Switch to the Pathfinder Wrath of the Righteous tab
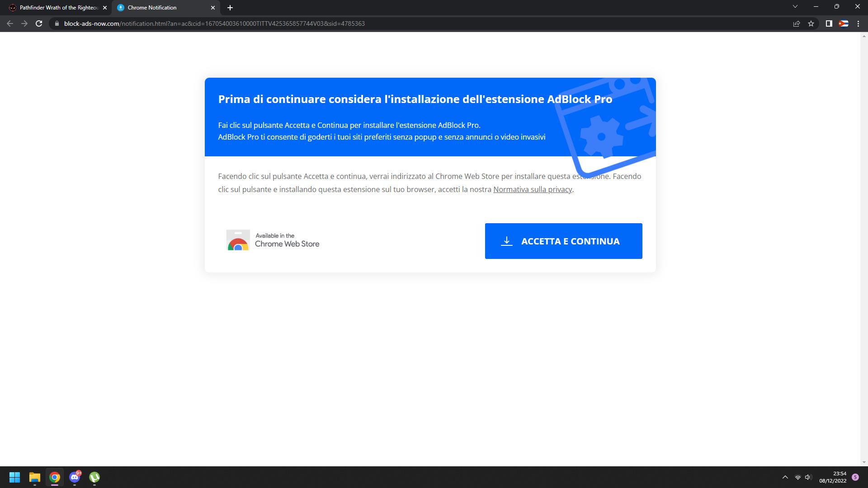Image resolution: width=868 pixels, height=488 pixels. point(58,8)
